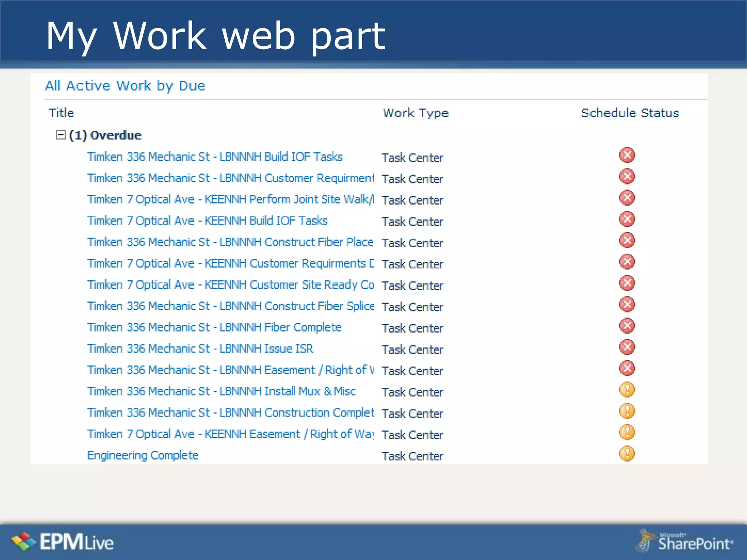Collapse the (1) Overdue group
This screenshot has height=560, width=747.
(61, 135)
